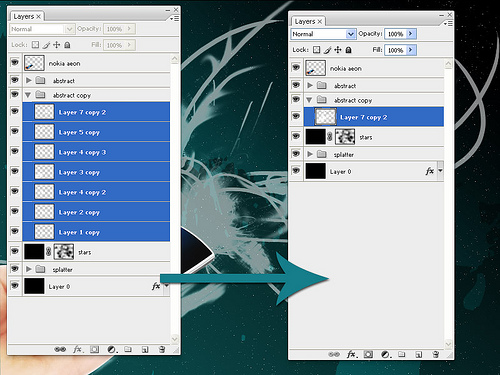The height and width of the screenshot is (375, 500).
Task: Select Layer 4 copy 2 in left panel
Action: [96, 192]
